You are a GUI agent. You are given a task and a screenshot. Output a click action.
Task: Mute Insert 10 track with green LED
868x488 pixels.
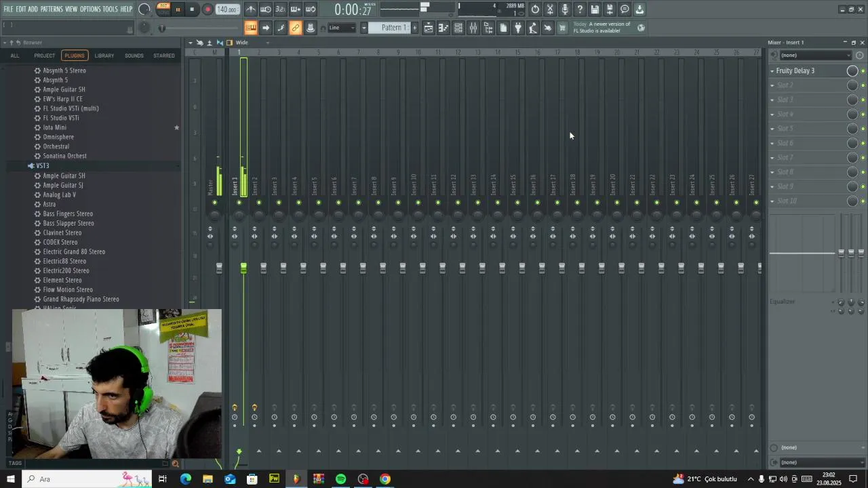point(418,203)
